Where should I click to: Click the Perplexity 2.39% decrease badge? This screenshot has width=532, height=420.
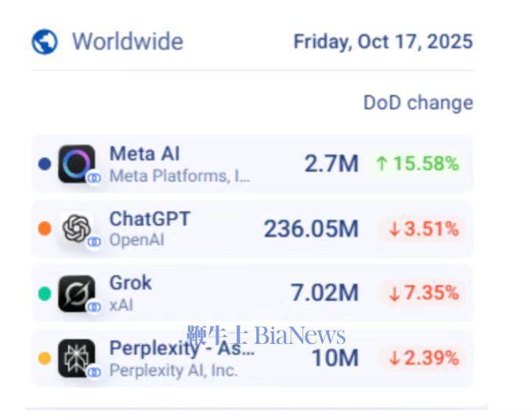coord(423,358)
